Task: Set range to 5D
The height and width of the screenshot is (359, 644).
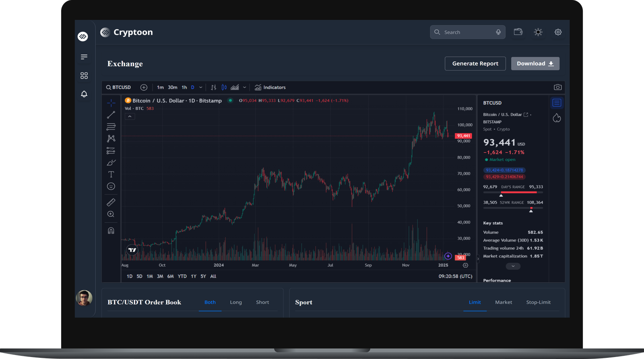Action: click(139, 276)
